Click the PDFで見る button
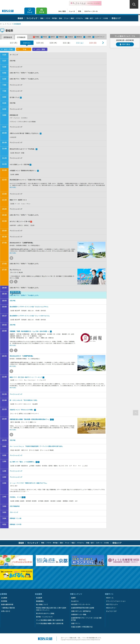 click(125, 44)
